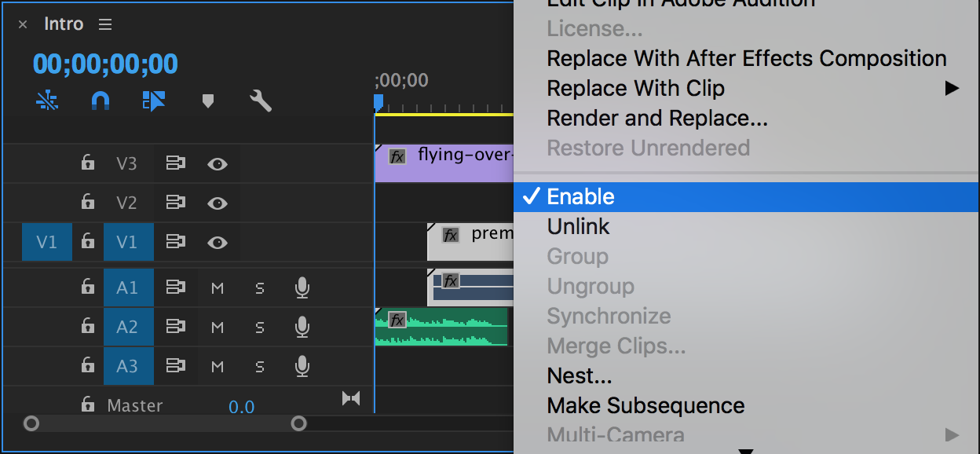
Task: Adjust the Master track volume value
Action: tap(242, 406)
